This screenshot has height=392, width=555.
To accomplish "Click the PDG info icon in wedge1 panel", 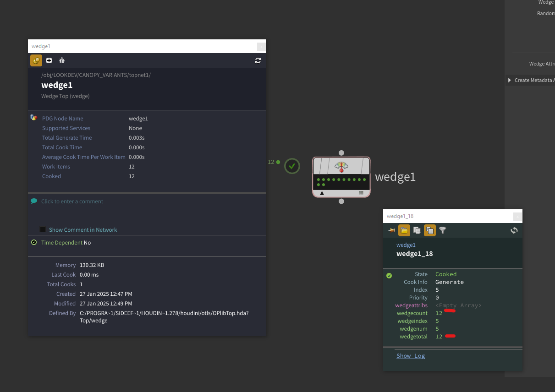I will 36,60.
